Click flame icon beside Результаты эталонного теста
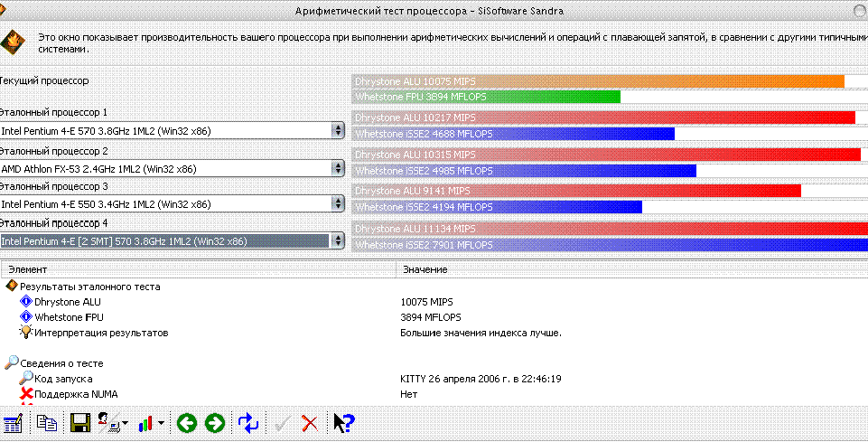The height and width of the screenshot is (442, 868). click(12, 287)
